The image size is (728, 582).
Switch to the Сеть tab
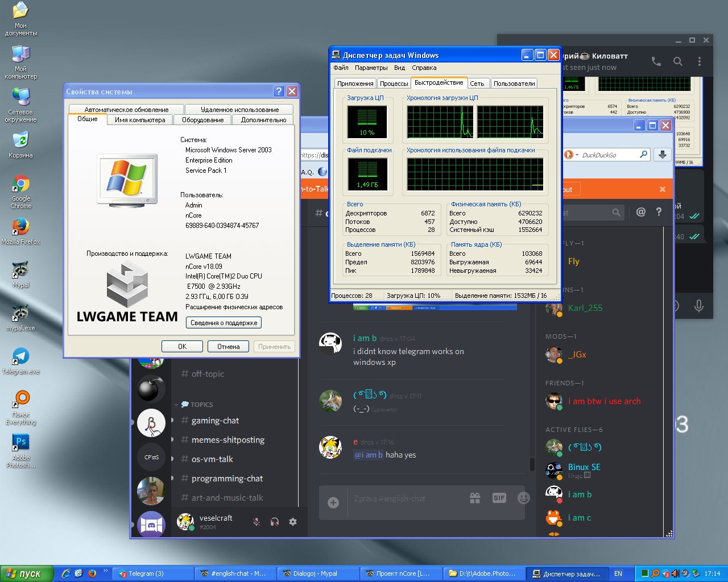pos(477,84)
